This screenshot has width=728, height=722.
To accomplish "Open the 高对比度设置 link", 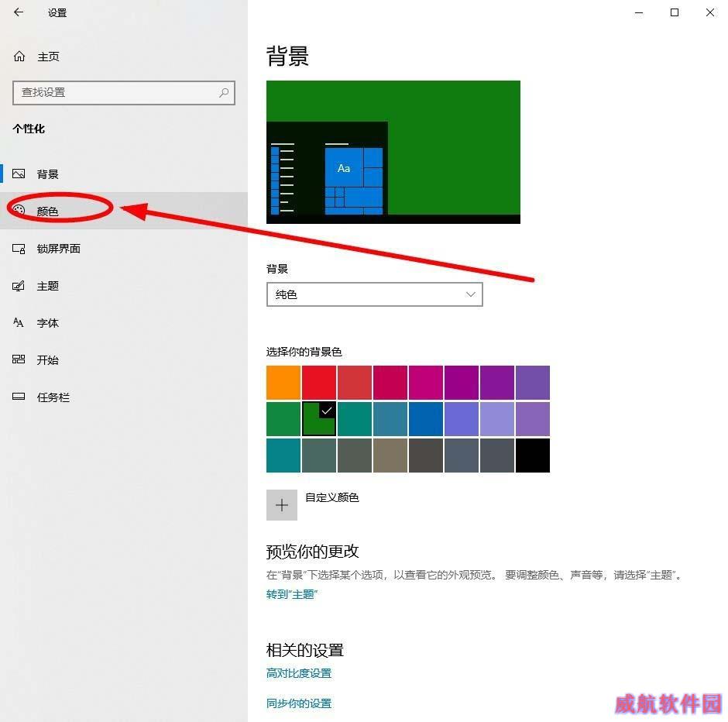I will pos(299,672).
